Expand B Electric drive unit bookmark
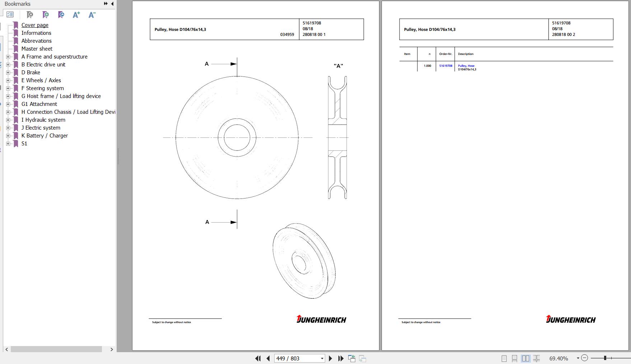The width and height of the screenshot is (631, 364). tap(8, 65)
